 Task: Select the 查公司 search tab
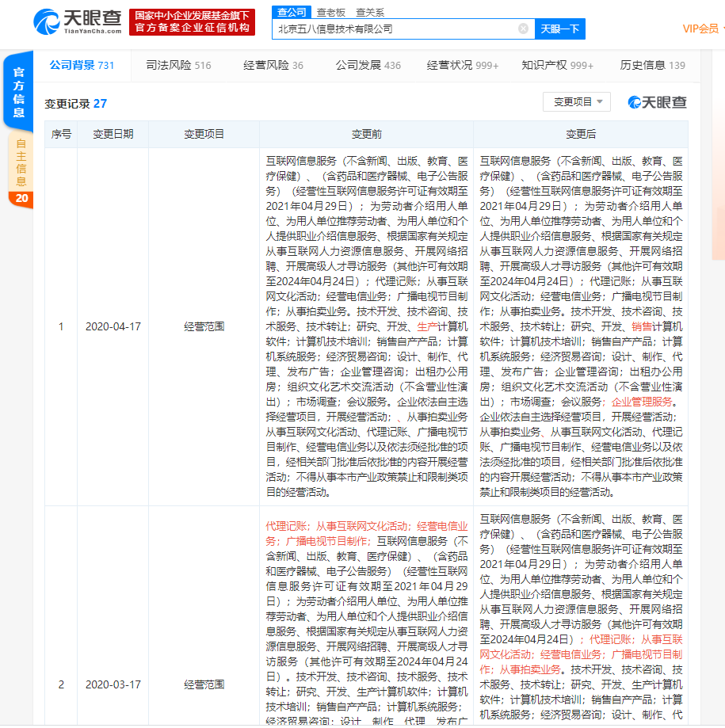coord(290,12)
